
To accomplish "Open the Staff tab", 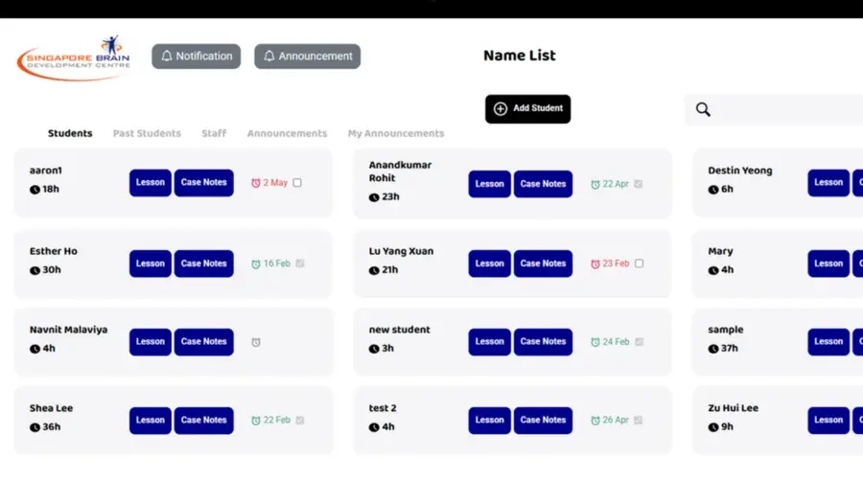I will click(214, 133).
